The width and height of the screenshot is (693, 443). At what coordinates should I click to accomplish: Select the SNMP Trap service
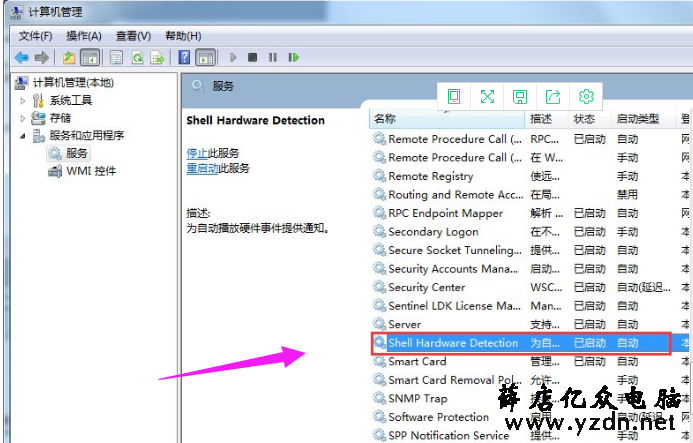(530, 399)
